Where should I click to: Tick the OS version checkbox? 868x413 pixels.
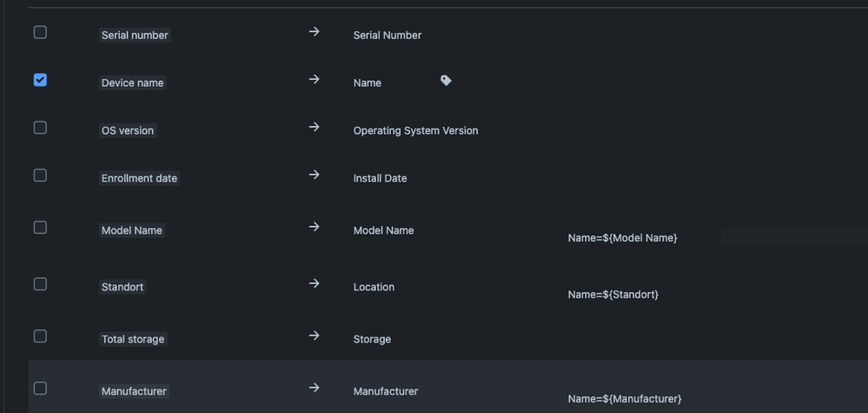tap(40, 128)
